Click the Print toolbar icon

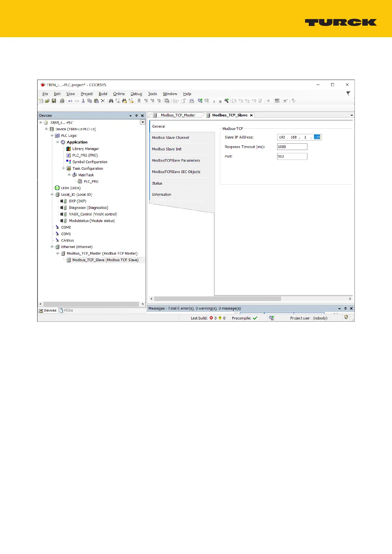point(62,101)
